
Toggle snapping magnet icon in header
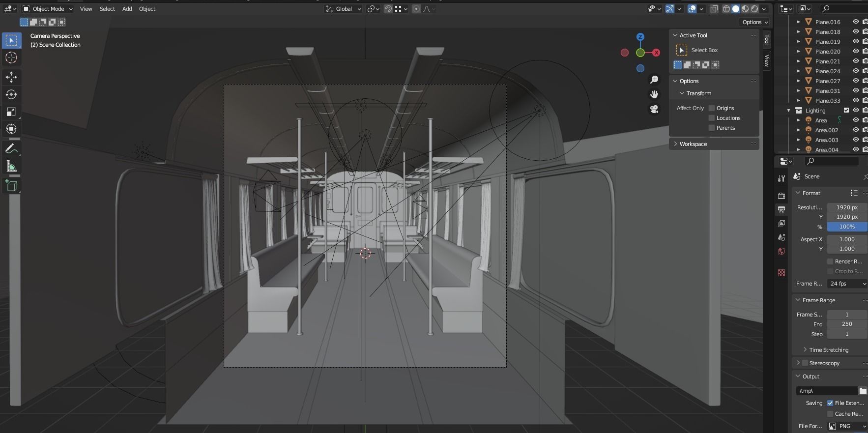tap(388, 9)
